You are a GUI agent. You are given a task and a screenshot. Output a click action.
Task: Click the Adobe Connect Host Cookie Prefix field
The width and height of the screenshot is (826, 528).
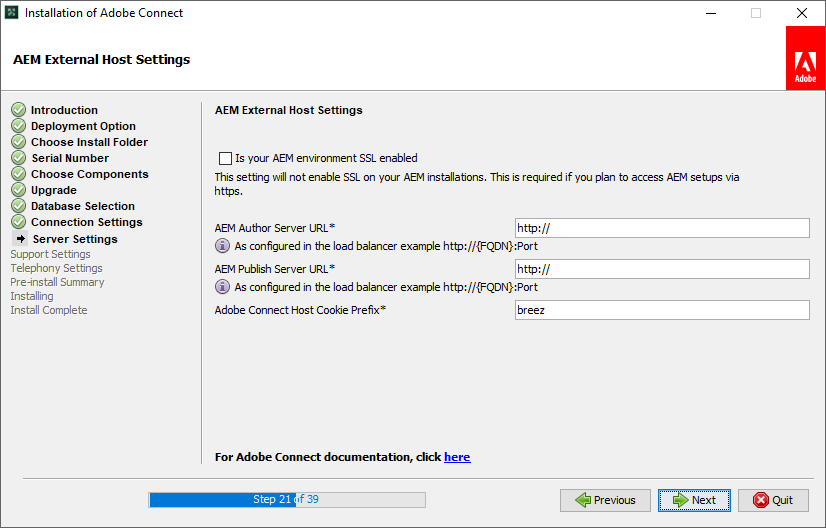pos(662,310)
